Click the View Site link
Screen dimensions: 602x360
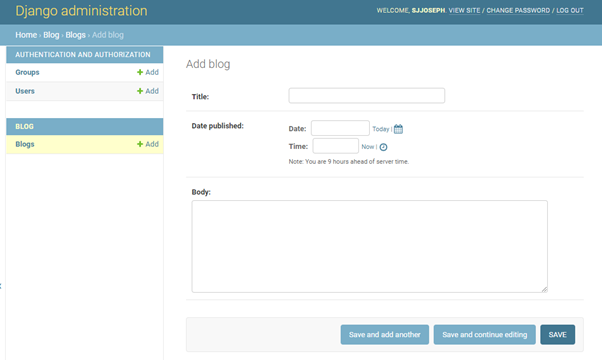coord(464,10)
